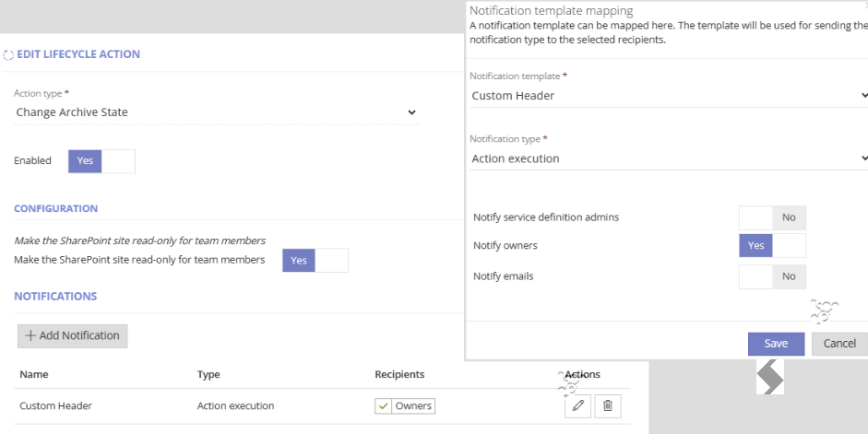The height and width of the screenshot is (434, 868).
Task: Select the Action execution type cell
Action: pos(236,405)
